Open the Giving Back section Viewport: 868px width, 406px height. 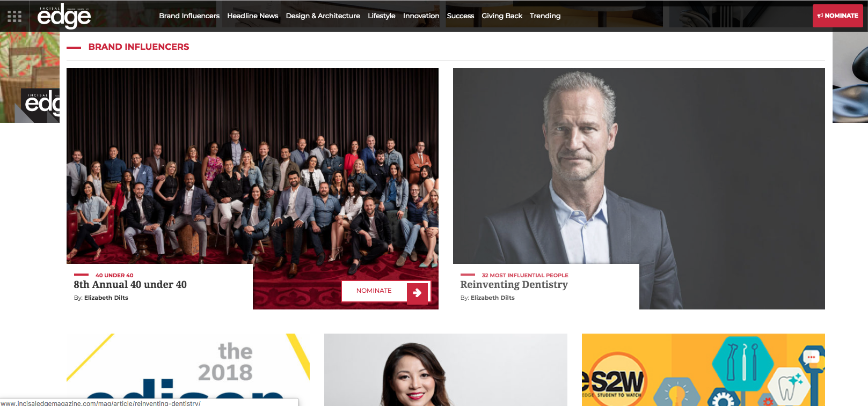coord(501,16)
